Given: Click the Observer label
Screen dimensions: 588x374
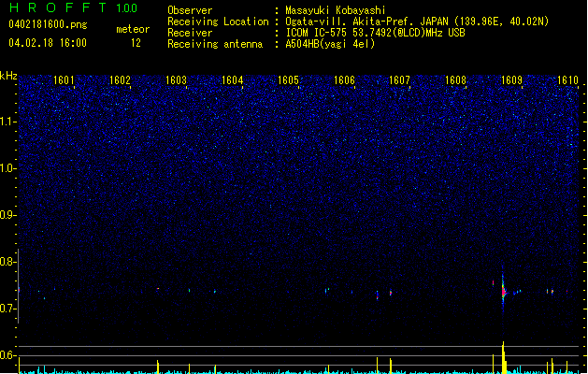Looking at the screenshot, I should pos(190,10).
